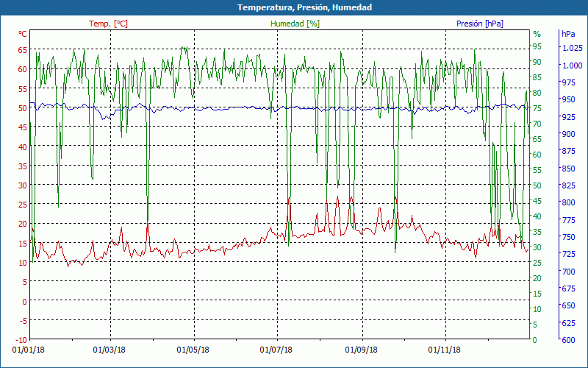Click the green 50 humidity axis value
The height and width of the screenshot is (368, 588).
click(537, 185)
